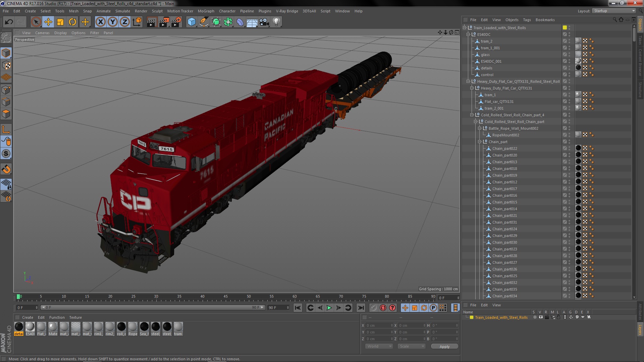Image resolution: width=644 pixels, height=362 pixels.
Task: Switch to Texture mode in left toolbar
Action: pyautogui.click(x=6, y=65)
